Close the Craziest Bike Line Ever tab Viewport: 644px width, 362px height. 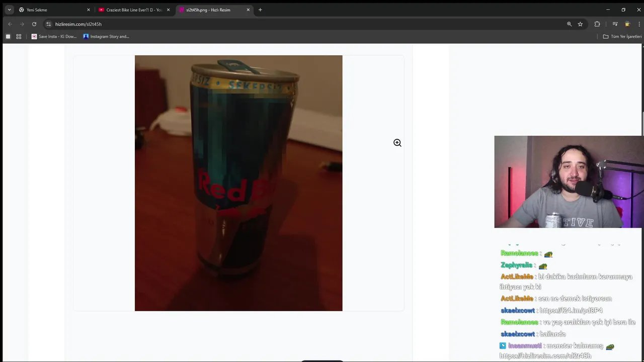click(168, 10)
